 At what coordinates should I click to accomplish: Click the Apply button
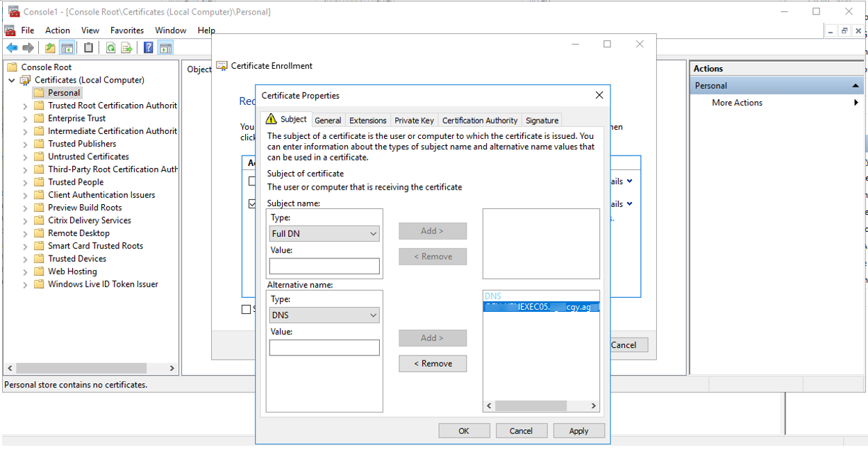(x=578, y=431)
